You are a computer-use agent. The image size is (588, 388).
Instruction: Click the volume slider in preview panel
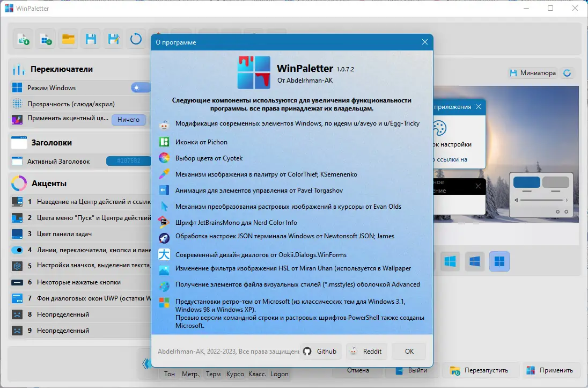(541, 200)
